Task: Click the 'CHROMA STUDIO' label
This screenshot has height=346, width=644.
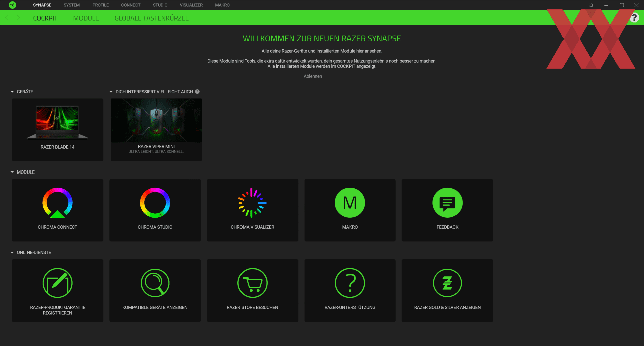Action: pyautogui.click(x=155, y=227)
